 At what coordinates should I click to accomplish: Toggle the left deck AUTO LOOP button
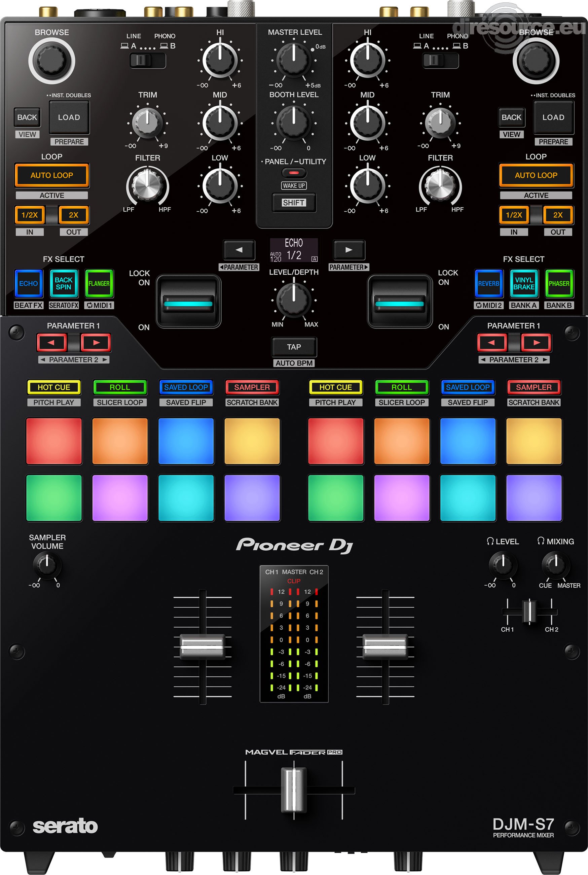[52, 175]
